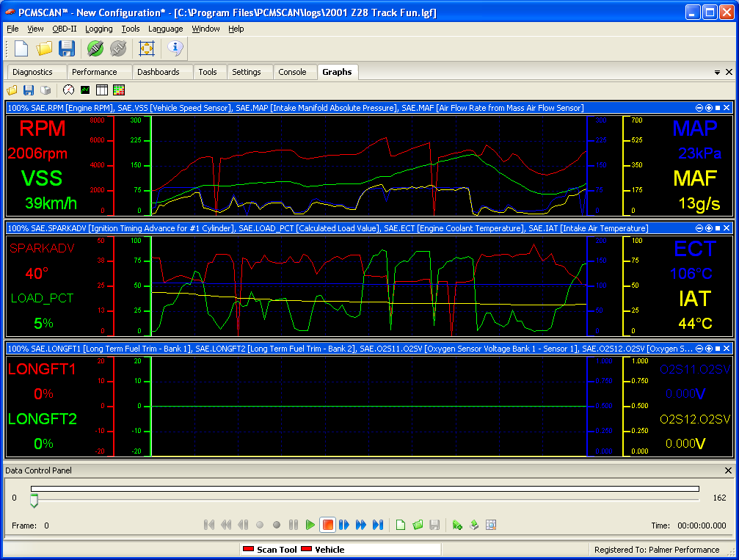Open the OBD-II menu

pyautogui.click(x=64, y=29)
